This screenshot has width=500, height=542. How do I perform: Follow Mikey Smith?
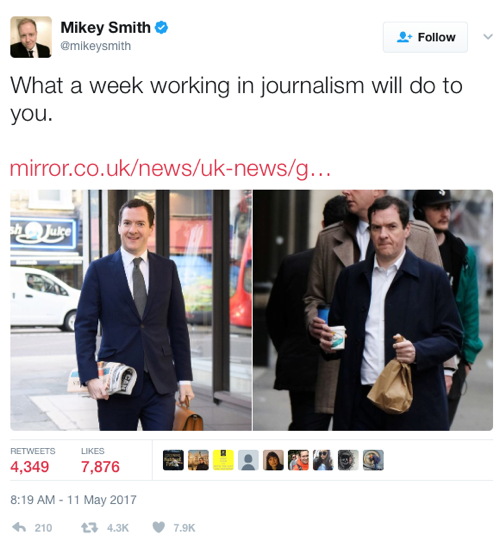coord(425,37)
